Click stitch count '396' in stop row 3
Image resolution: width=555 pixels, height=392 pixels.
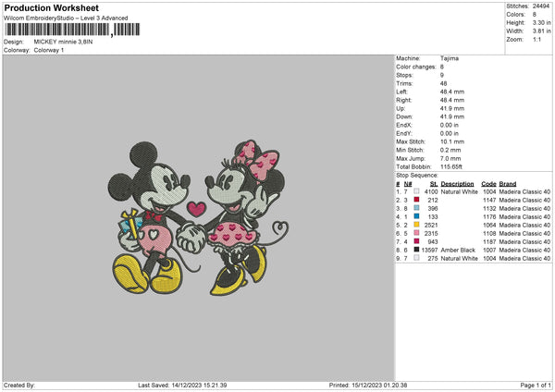pos(433,208)
